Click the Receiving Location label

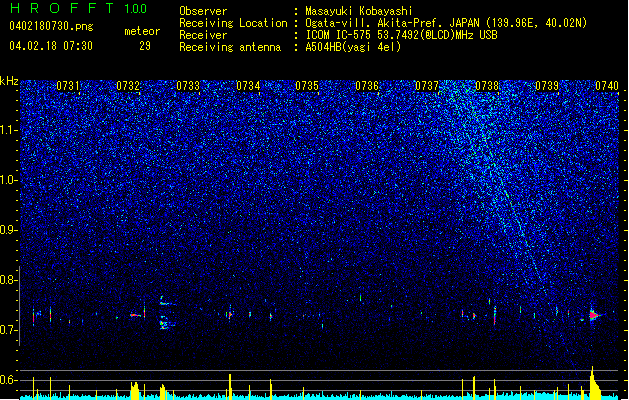[233, 23]
